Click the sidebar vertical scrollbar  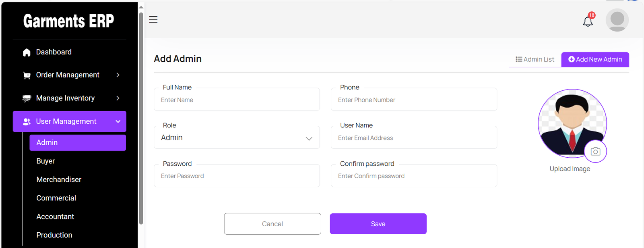[141, 121]
